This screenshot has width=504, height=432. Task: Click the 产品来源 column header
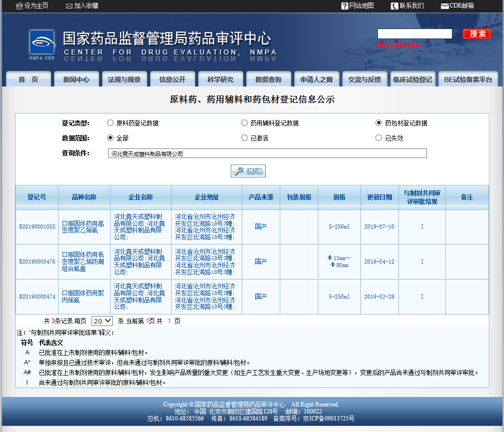261,197
